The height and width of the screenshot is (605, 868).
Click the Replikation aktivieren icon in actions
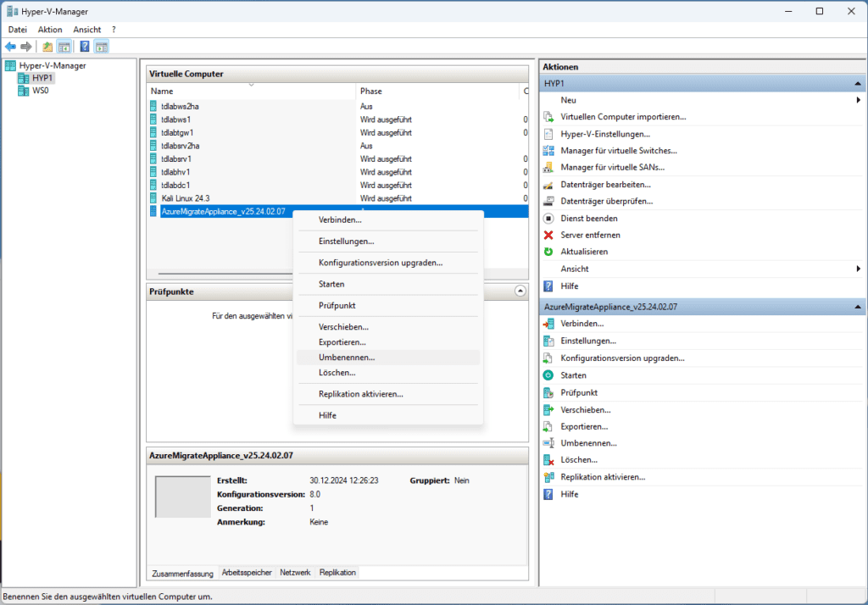point(548,477)
